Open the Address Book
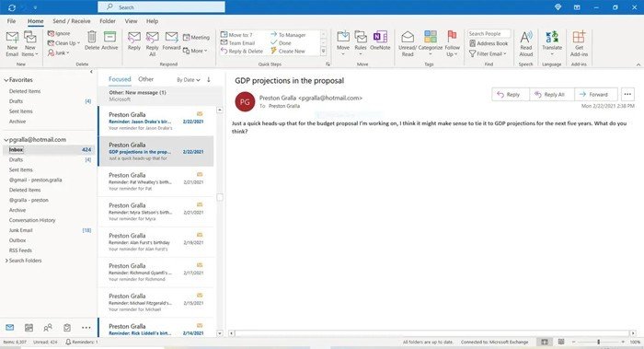Screen dimensions: 644x349 pos(489,43)
